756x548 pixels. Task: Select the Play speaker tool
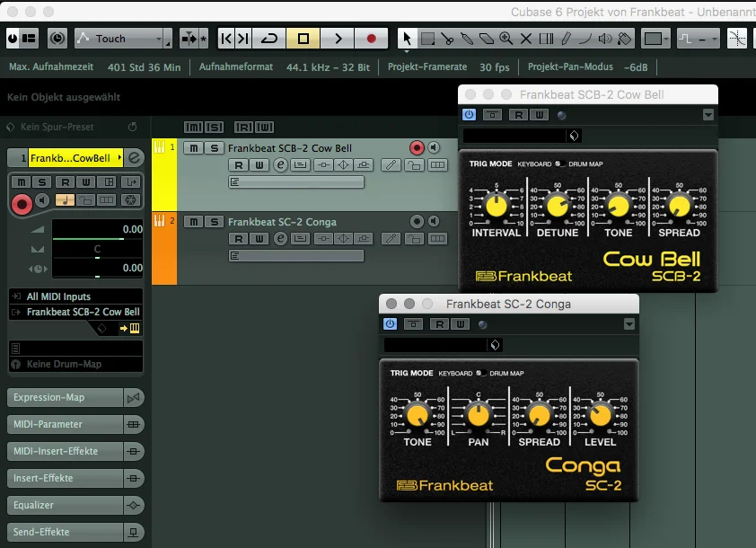[604, 38]
